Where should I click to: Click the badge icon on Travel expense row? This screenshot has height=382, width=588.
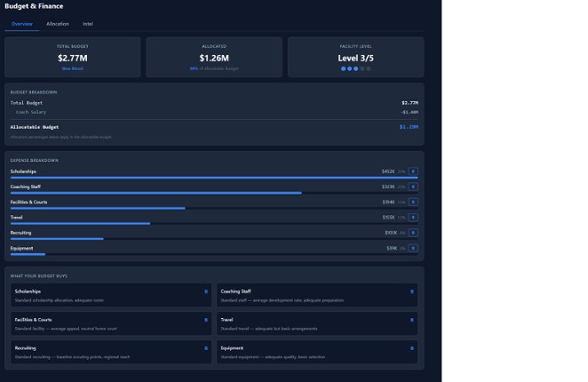click(x=413, y=217)
